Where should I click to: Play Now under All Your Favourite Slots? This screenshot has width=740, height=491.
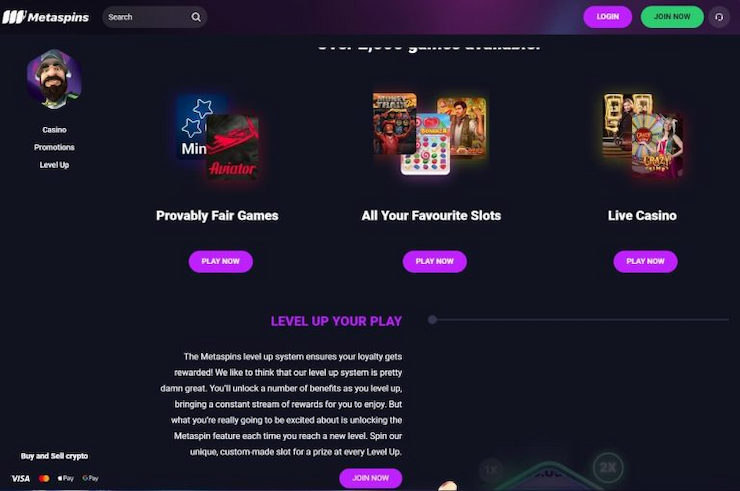point(434,261)
